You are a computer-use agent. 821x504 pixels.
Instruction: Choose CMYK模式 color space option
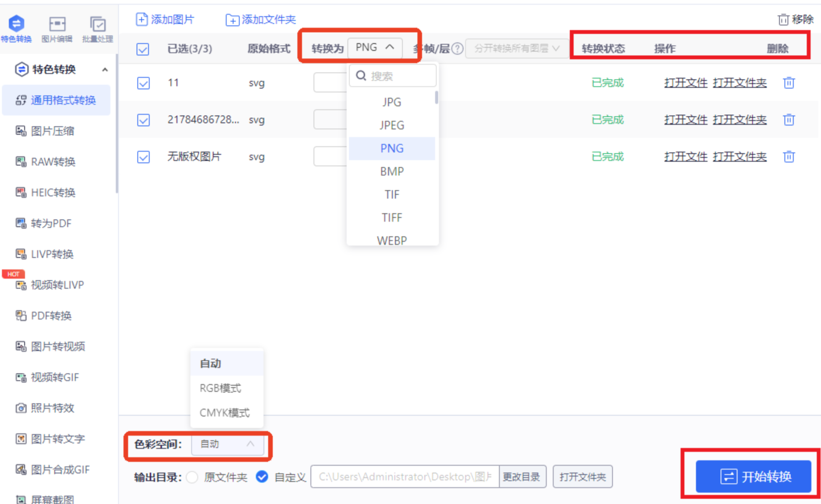point(227,412)
